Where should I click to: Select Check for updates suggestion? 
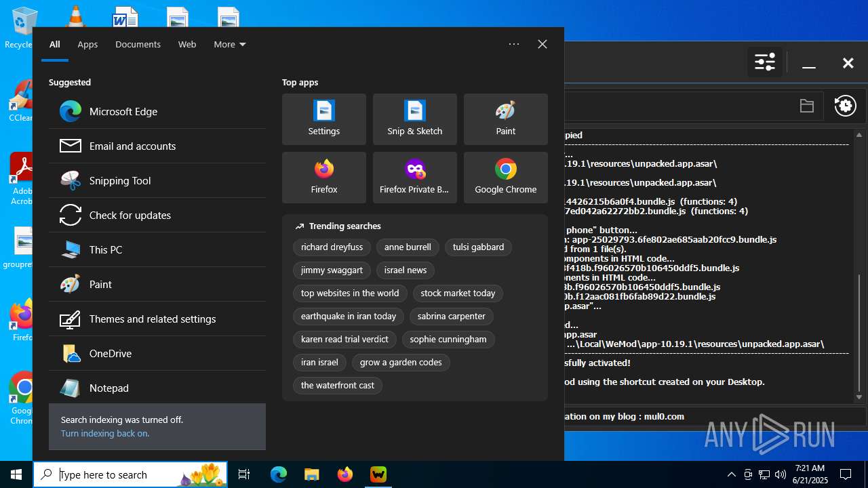pos(157,216)
